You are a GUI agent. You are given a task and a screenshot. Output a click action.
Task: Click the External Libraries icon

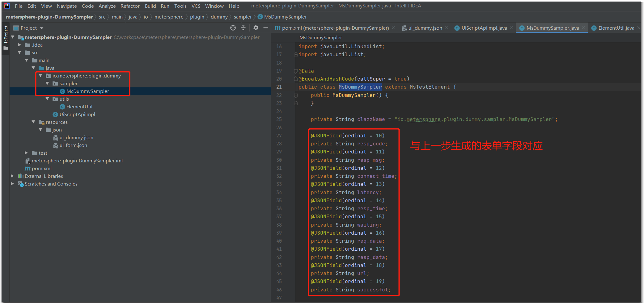21,176
